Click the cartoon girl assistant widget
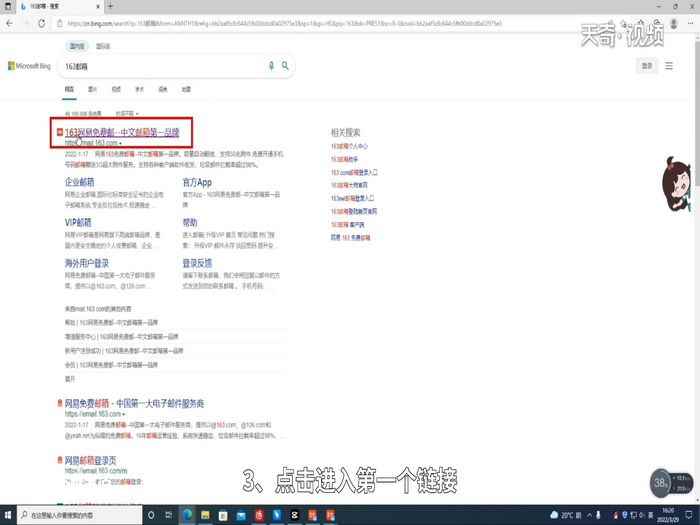700x525 pixels. point(676,184)
